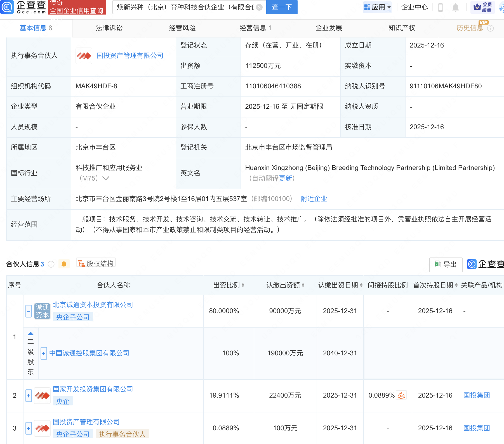
Task: Click the Qcc.com logo icon
Action: 7,7
